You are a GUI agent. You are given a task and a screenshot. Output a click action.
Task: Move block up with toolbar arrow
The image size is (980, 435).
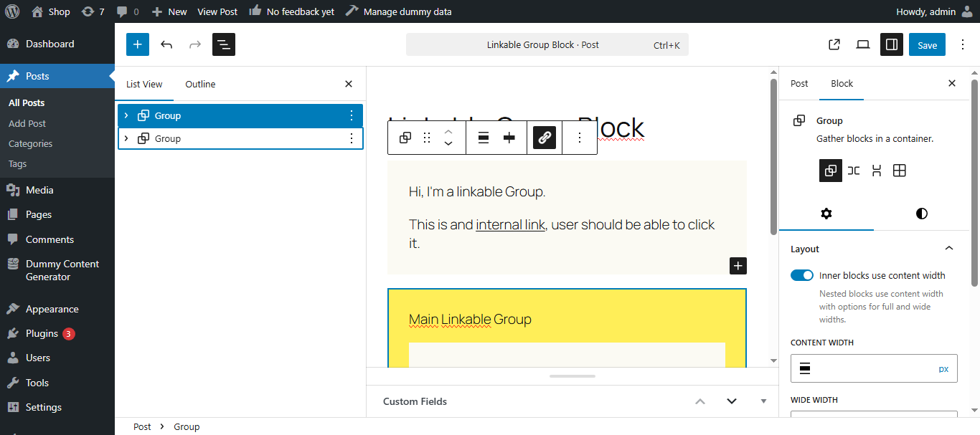click(x=448, y=131)
